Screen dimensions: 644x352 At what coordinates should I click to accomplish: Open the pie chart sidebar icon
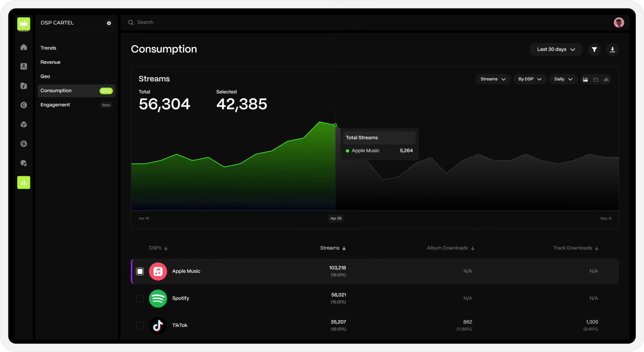[x=23, y=163]
